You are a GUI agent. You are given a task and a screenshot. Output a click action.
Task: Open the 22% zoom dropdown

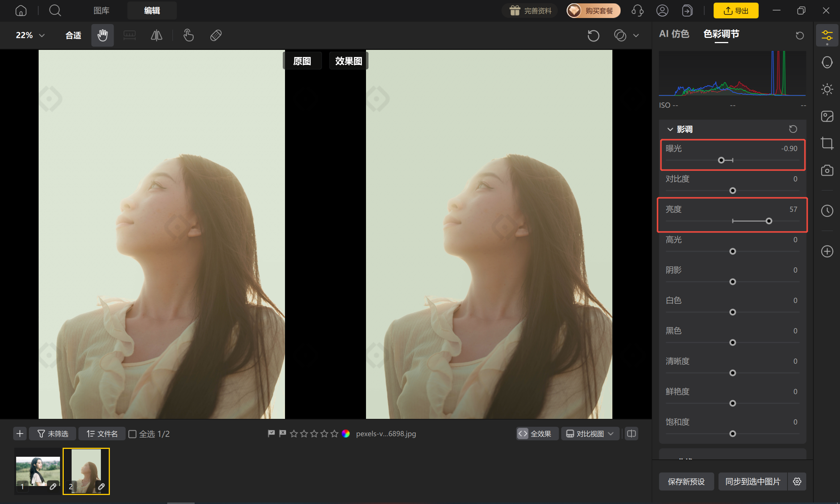tap(30, 35)
